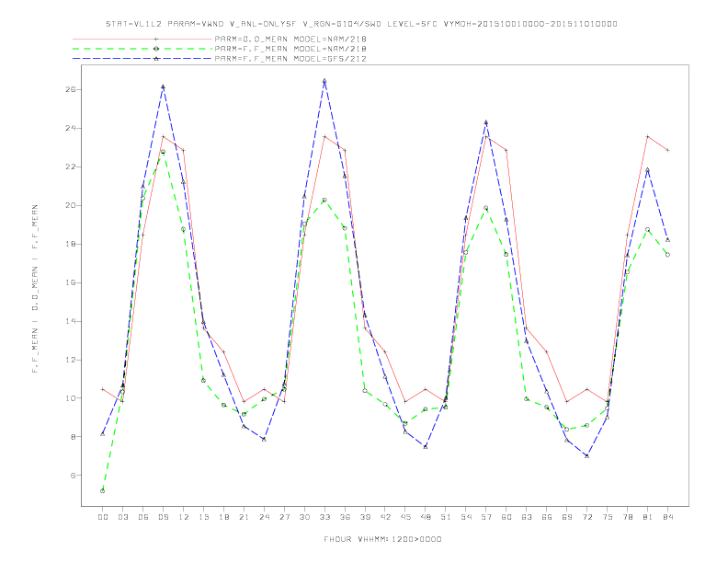Click blue GFS triangle point at hour 57

[x=486, y=122]
